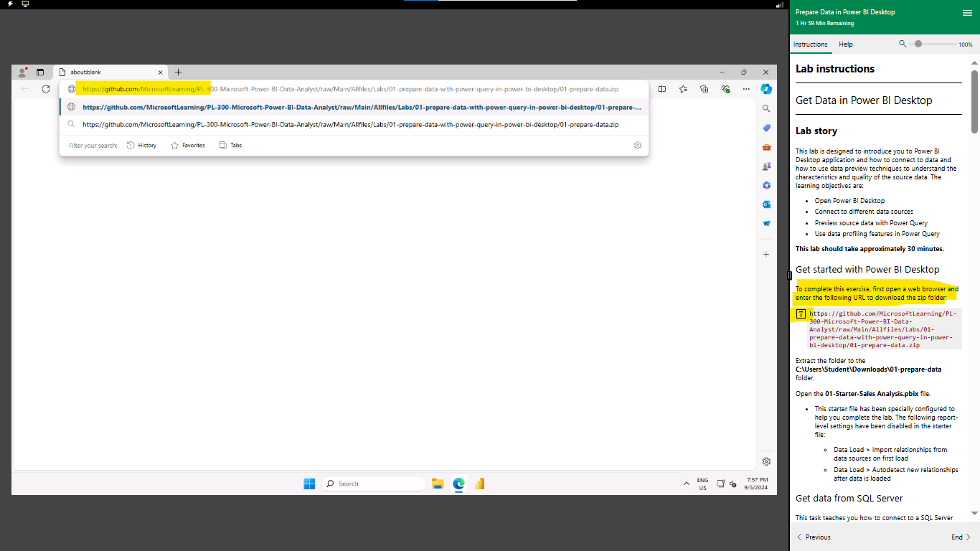Click Edge sidebar Games icon
This screenshot has width=980, height=551.
coord(766,166)
